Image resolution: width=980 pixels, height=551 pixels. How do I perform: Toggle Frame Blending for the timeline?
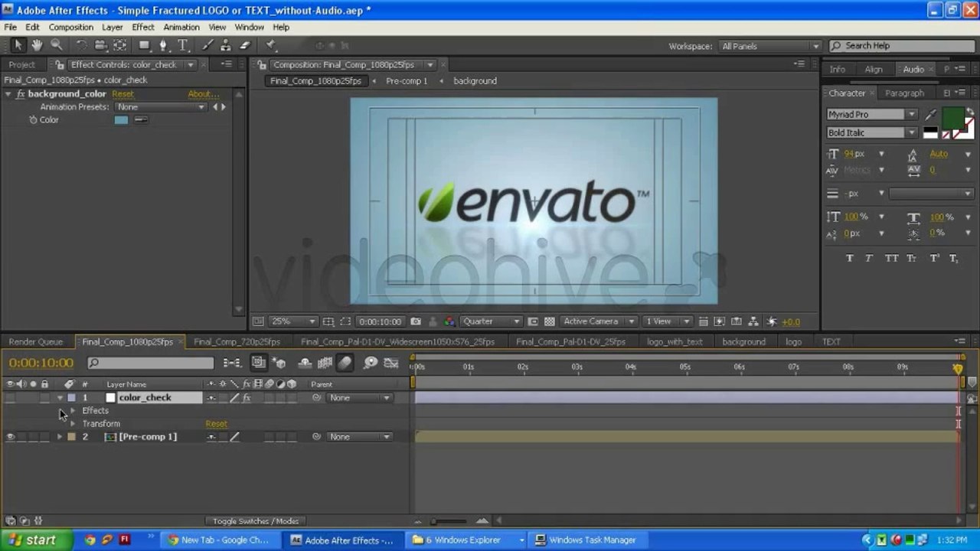325,363
